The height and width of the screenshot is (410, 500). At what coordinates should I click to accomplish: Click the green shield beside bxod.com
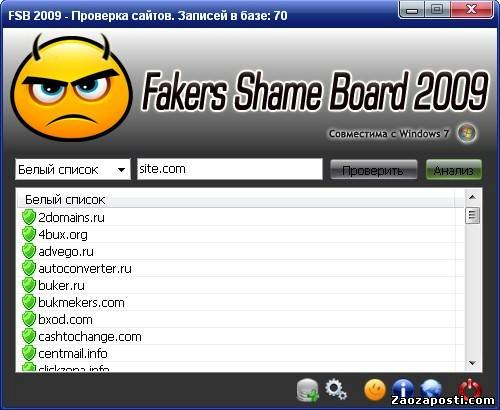coord(29,319)
